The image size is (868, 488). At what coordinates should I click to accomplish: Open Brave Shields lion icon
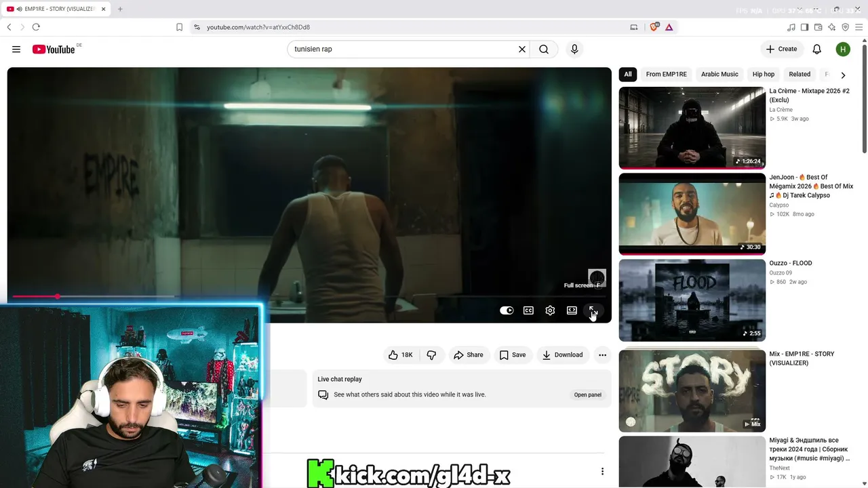pos(654,27)
